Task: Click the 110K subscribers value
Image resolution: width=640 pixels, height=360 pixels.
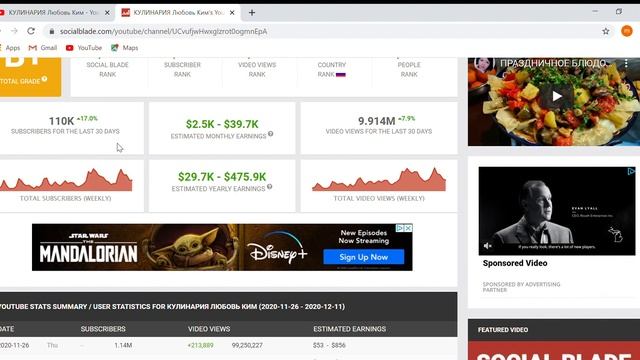Action: click(x=61, y=121)
